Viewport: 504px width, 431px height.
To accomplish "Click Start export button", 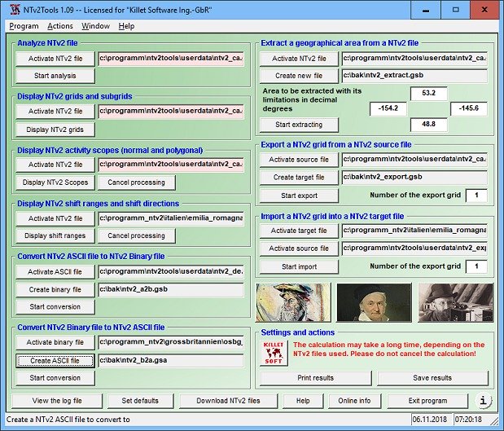I will click(x=300, y=196).
